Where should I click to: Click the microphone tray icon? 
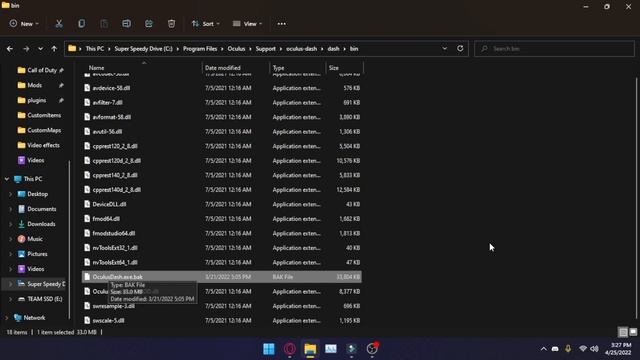click(568, 349)
